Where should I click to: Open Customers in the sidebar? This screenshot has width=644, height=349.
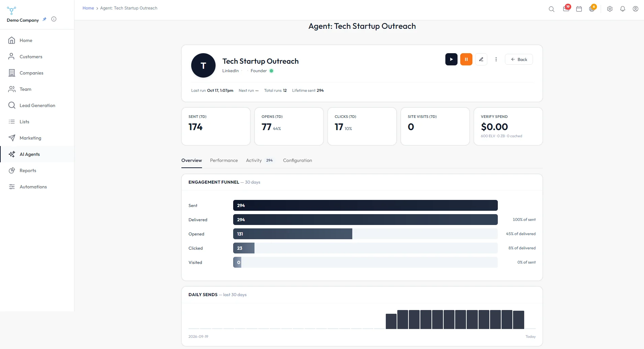point(37,57)
